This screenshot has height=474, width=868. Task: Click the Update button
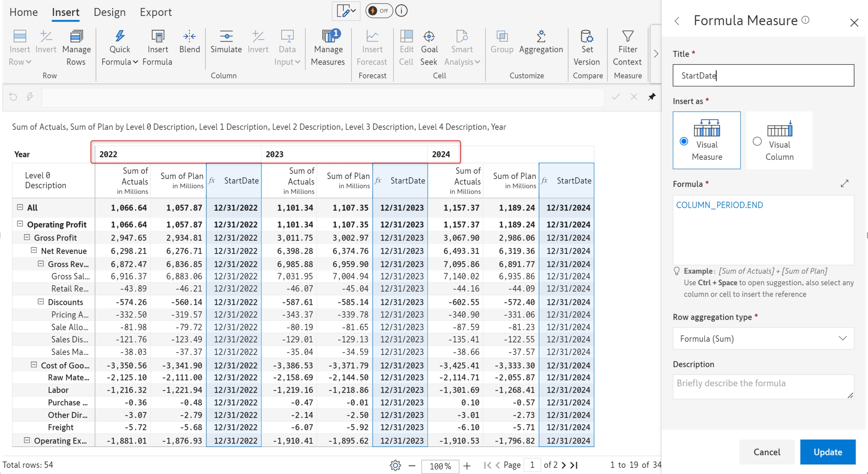[827, 452]
